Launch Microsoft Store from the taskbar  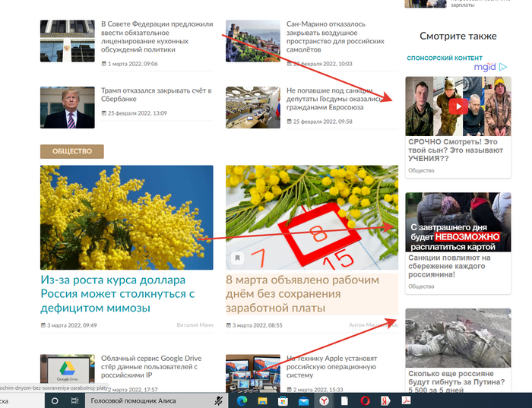[x=283, y=401]
